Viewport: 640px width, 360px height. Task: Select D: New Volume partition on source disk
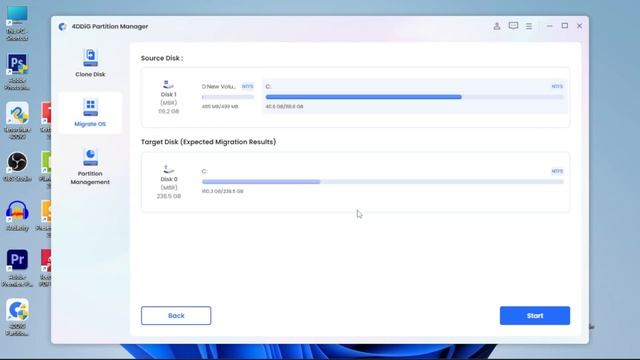click(x=228, y=96)
